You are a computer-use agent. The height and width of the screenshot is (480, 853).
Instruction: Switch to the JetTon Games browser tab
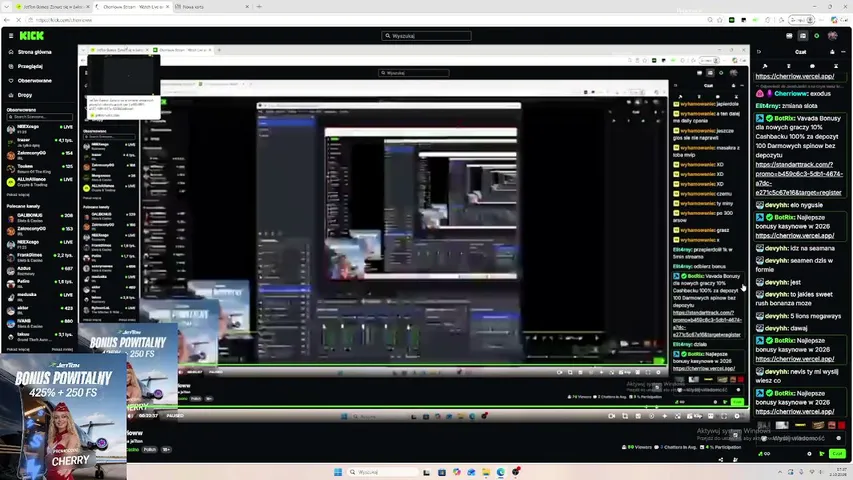(x=53, y=7)
